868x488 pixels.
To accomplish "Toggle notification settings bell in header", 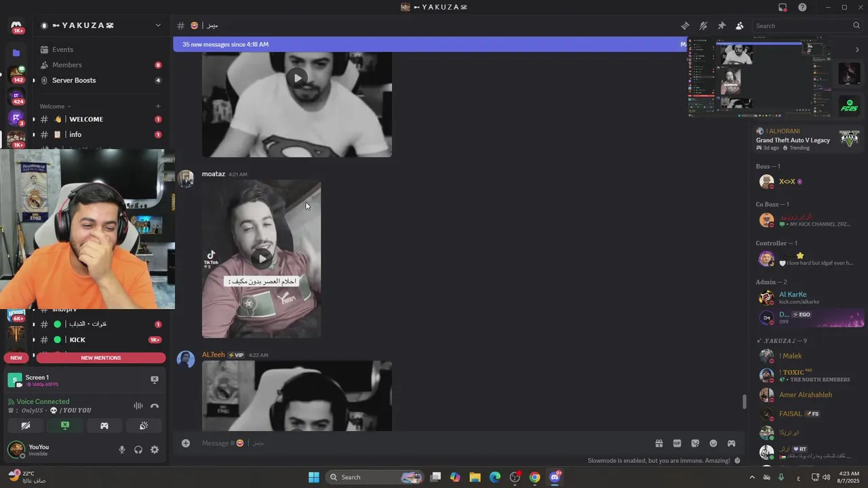I will click(x=703, y=26).
